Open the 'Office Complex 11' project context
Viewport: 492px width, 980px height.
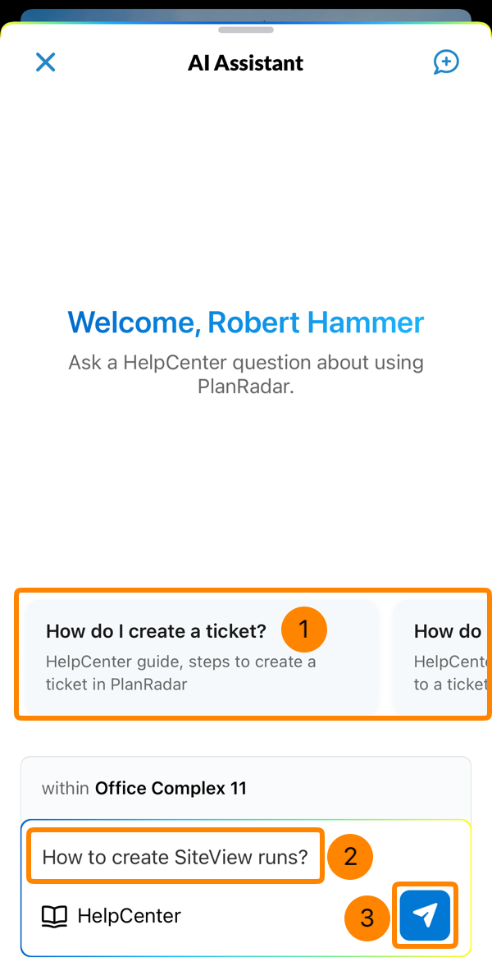coord(171,788)
